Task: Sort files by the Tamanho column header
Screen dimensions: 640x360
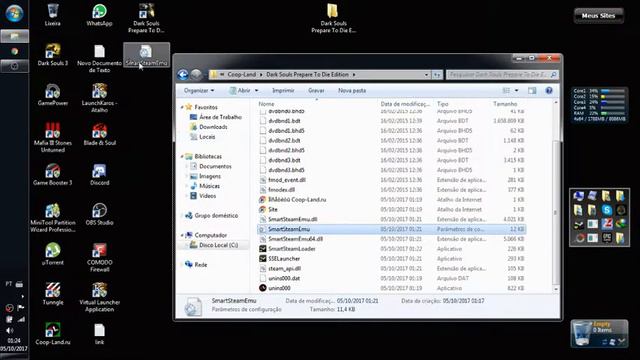Action: coord(505,104)
